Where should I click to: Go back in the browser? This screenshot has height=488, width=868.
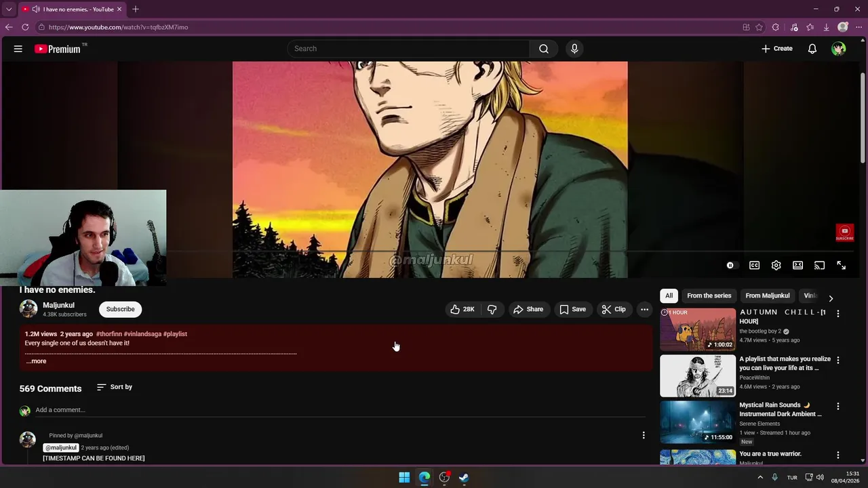coord(9,27)
